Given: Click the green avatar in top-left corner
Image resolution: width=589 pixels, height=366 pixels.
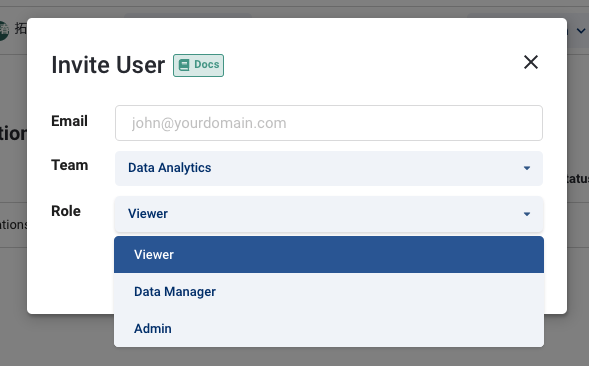Looking at the screenshot, I should point(3,30).
